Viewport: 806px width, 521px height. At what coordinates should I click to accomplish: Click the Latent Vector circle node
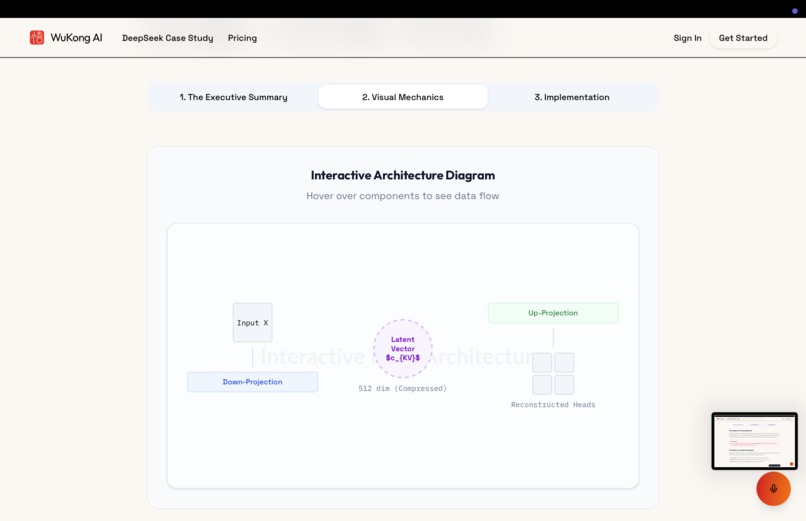[402, 348]
